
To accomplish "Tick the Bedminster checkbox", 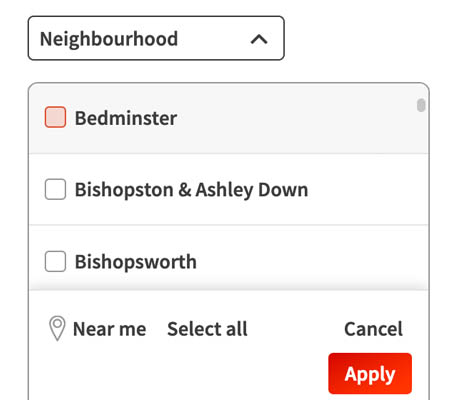I will click(x=55, y=117).
